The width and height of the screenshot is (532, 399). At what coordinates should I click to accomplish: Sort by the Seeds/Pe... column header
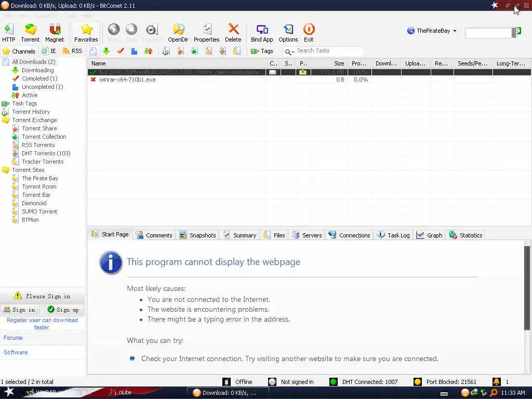click(473, 63)
